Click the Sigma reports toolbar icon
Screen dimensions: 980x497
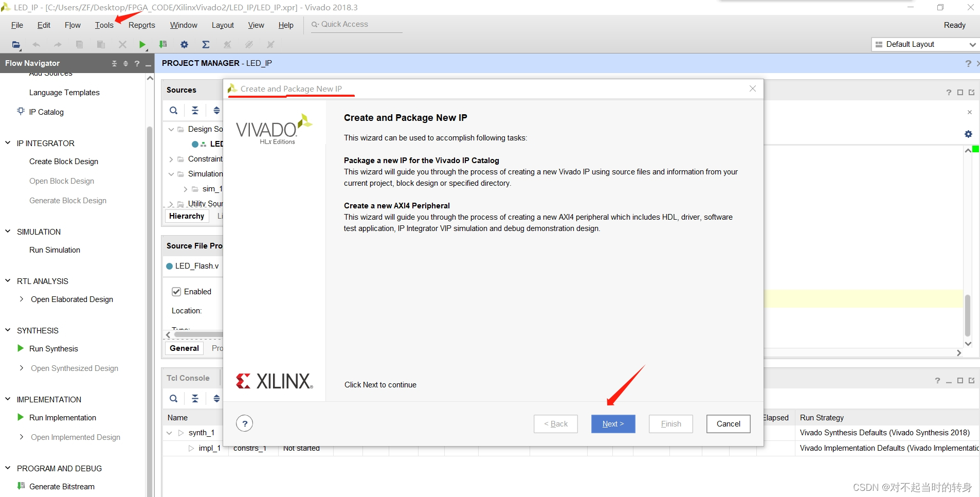point(206,45)
